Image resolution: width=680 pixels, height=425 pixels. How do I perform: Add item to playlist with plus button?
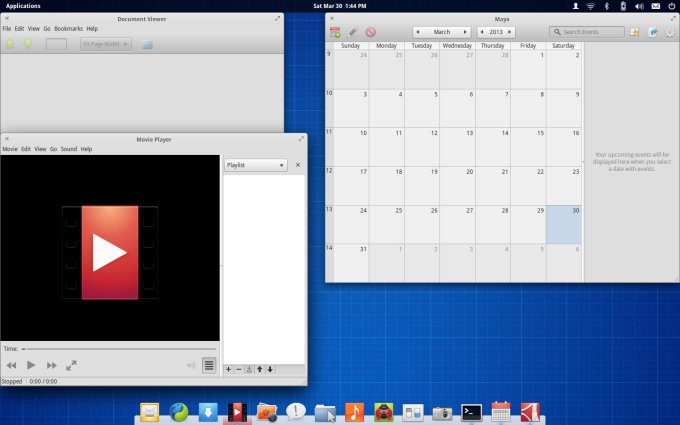point(229,369)
